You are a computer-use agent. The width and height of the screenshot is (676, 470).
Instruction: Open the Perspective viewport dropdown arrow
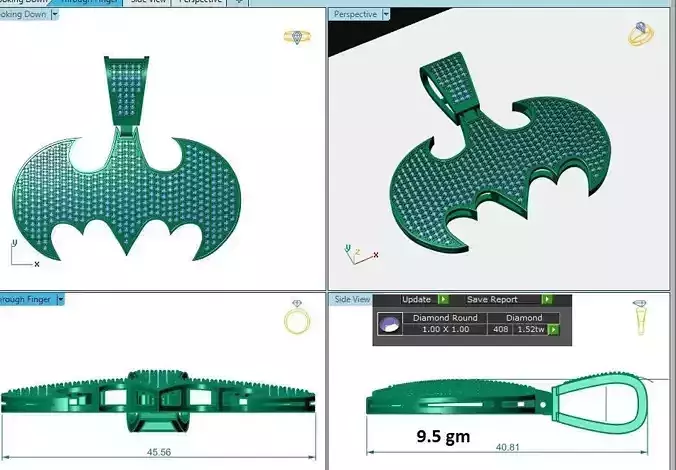[386, 15]
